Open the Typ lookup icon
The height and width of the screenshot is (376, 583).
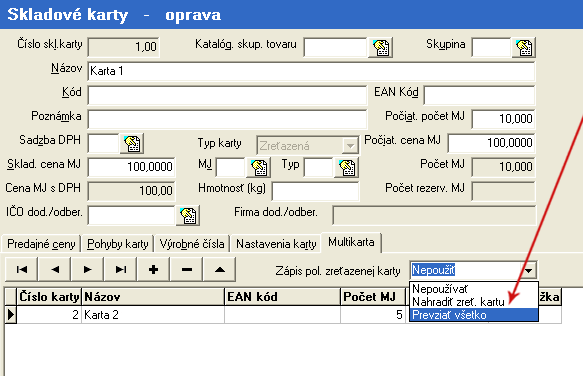[x=347, y=167]
